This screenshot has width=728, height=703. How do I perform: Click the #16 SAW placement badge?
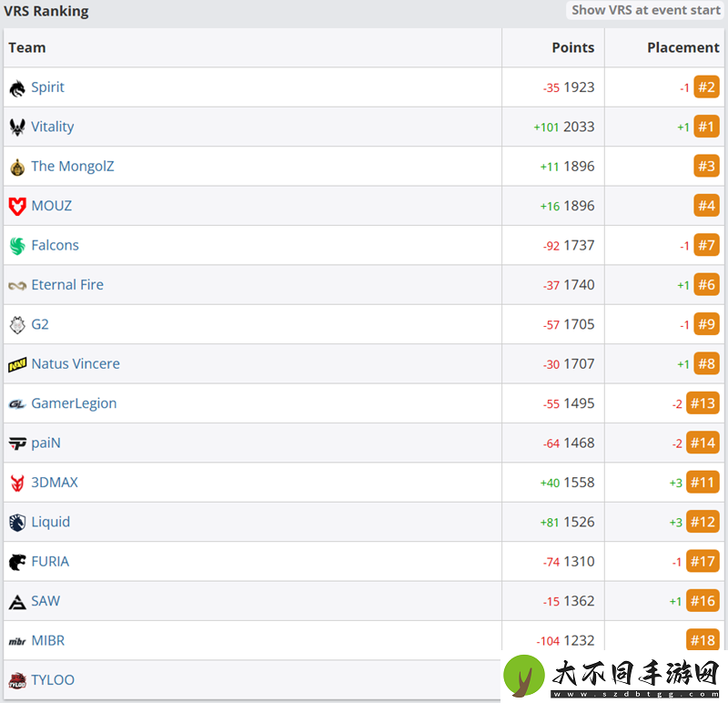click(703, 601)
